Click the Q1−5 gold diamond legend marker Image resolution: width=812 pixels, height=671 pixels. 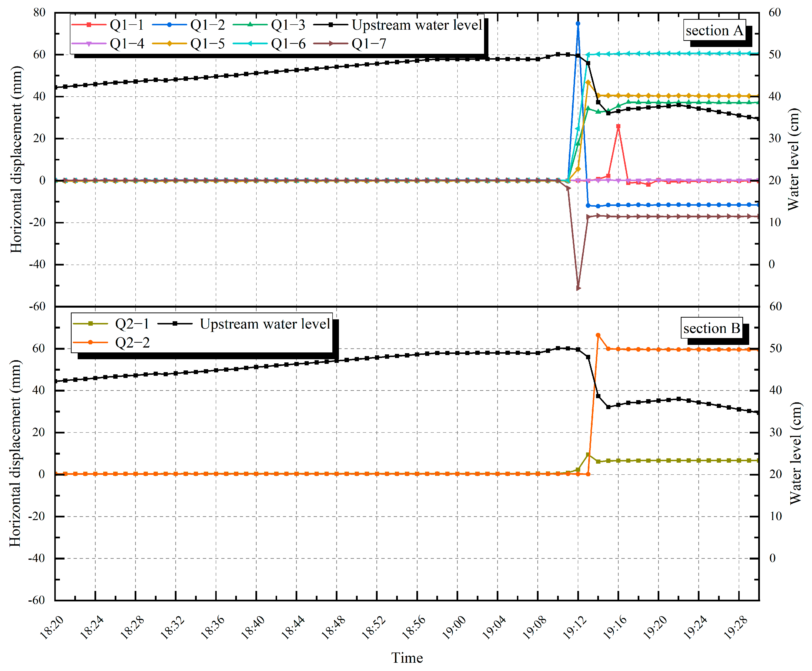(169, 44)
